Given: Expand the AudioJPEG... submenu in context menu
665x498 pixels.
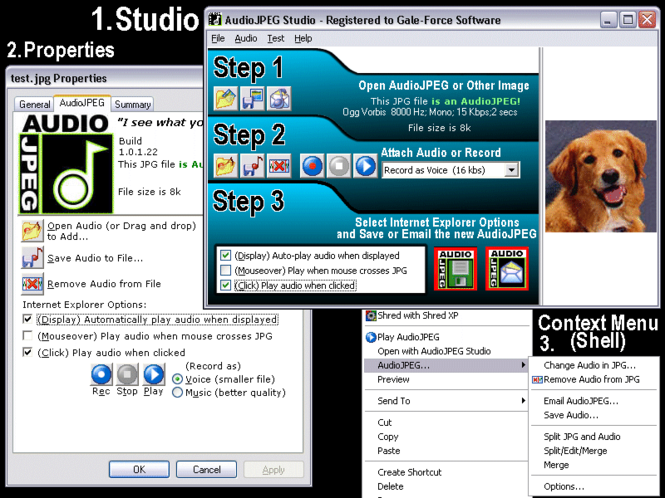Looking at the screenshot, I should coord(446,366).
